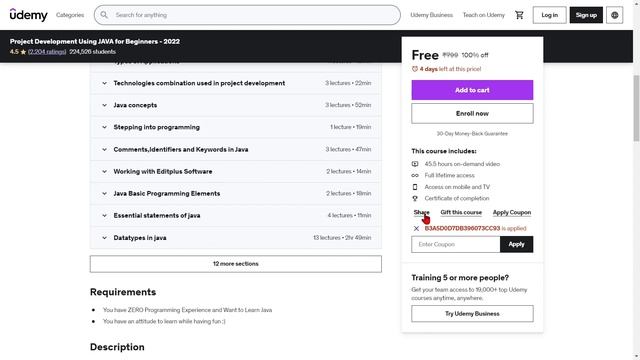Click the mobile access icon
The width and height of the screenshot is (640, 360).
[x=415, y=187]
